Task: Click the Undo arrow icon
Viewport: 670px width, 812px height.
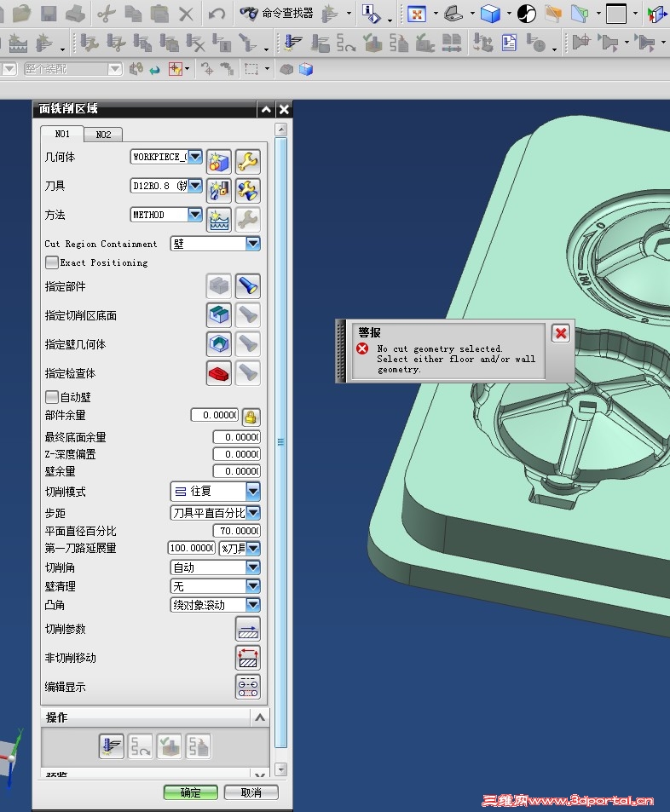Action: click(x=217, y=13)
